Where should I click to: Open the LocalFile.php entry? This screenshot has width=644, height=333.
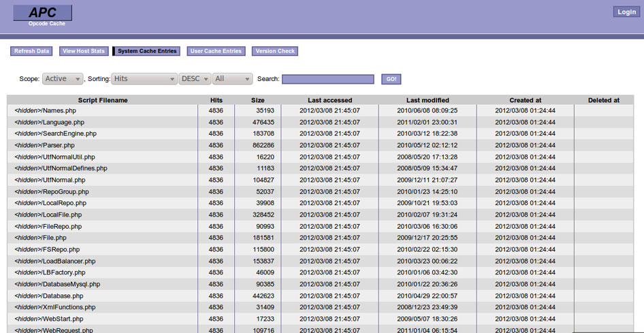click(48, 215)
